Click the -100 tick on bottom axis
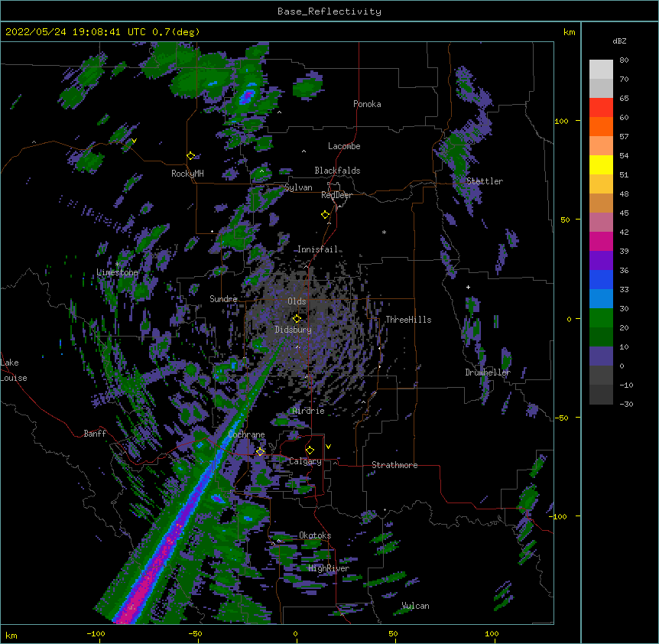 (96, 634)
